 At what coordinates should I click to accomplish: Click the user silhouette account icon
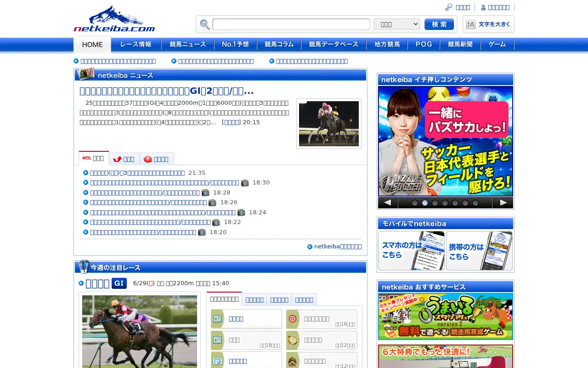tap(483, 7)
